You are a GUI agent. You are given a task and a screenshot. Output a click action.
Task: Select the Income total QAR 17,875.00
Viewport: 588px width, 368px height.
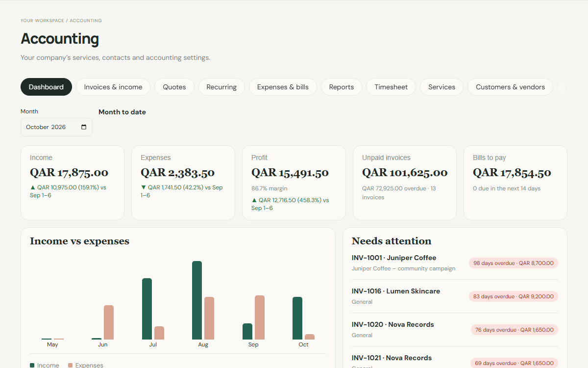(x=69, y=173)
